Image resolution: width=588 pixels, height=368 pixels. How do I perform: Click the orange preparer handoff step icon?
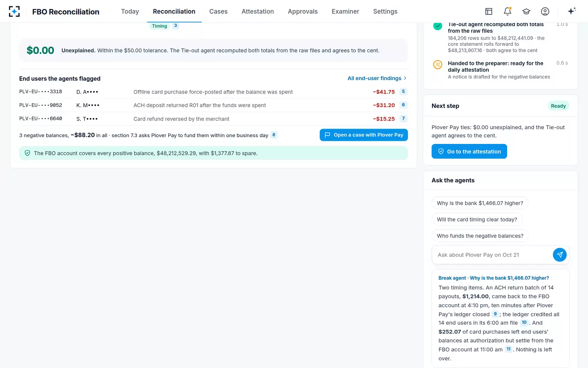(438, 65)
